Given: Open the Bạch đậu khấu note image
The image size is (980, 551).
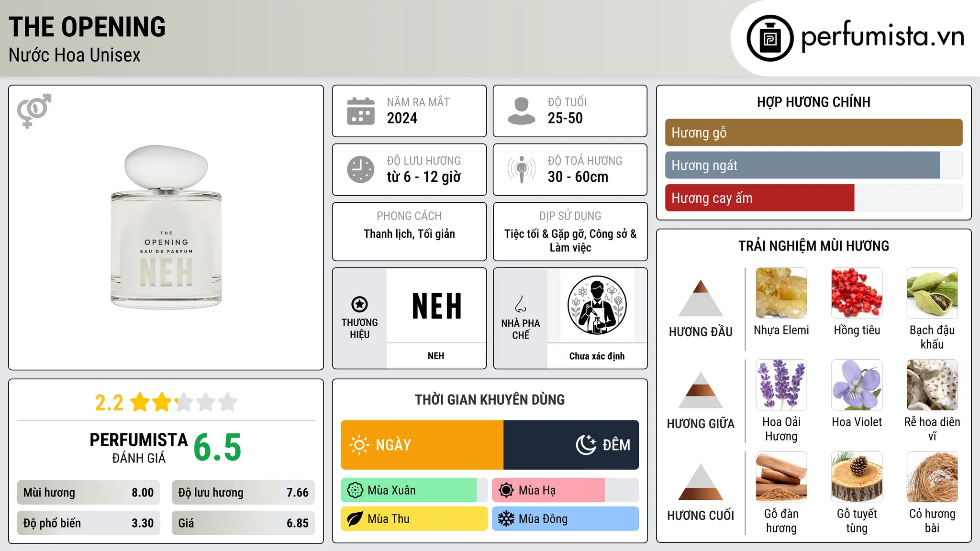Looking at the screenshot, I should [x=932, y=293].
